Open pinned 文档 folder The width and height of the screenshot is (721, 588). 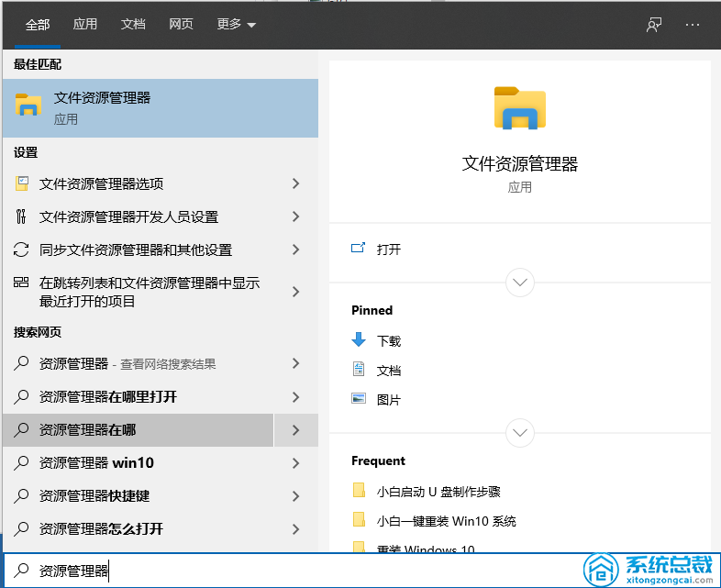click(389, 371)
